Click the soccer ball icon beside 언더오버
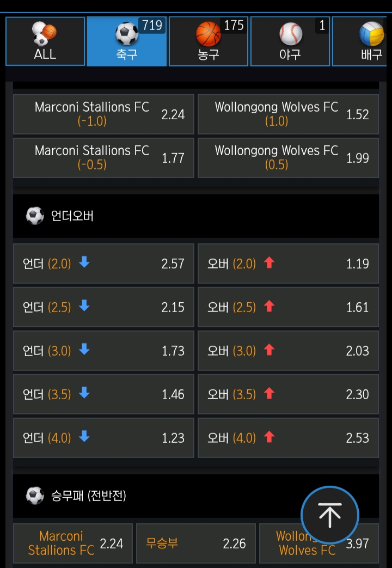The image size is (392, 568). click(x=35, y=216)
